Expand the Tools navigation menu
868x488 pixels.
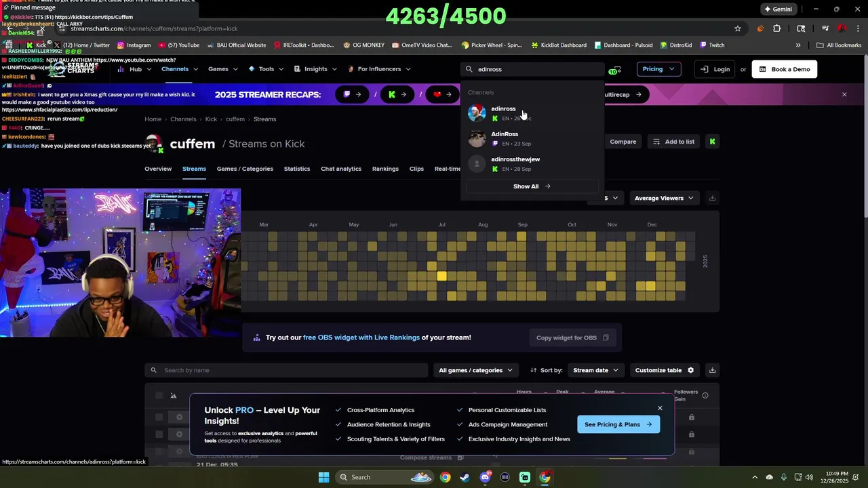coord(266,69)
